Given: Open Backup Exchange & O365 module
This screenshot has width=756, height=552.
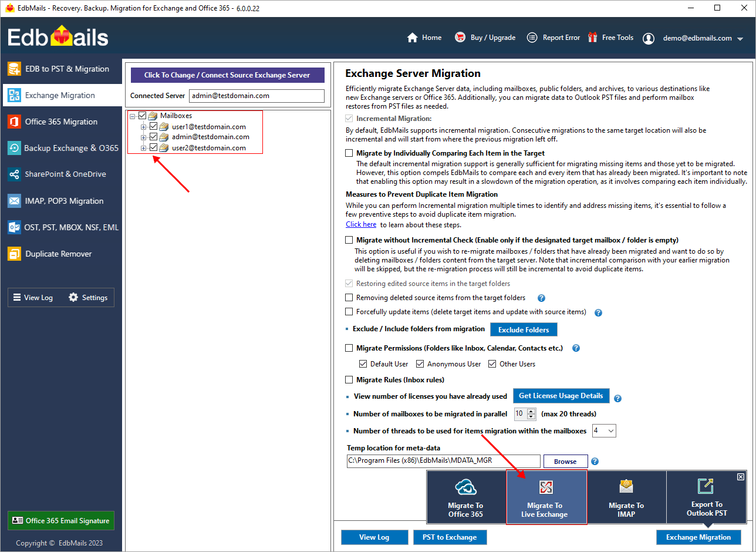Looking at the screenshot, I should (x=60, y=148).
